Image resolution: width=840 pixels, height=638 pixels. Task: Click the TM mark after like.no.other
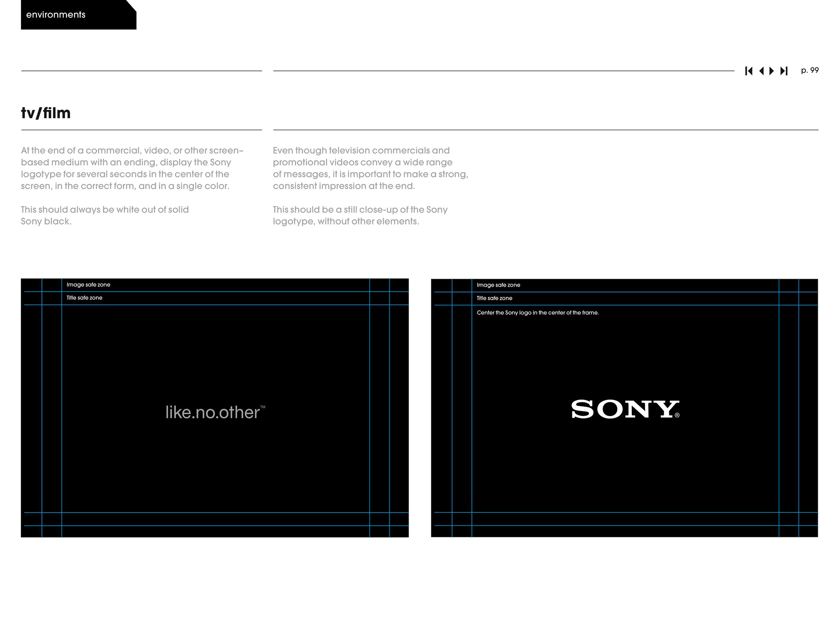(263, 407)
